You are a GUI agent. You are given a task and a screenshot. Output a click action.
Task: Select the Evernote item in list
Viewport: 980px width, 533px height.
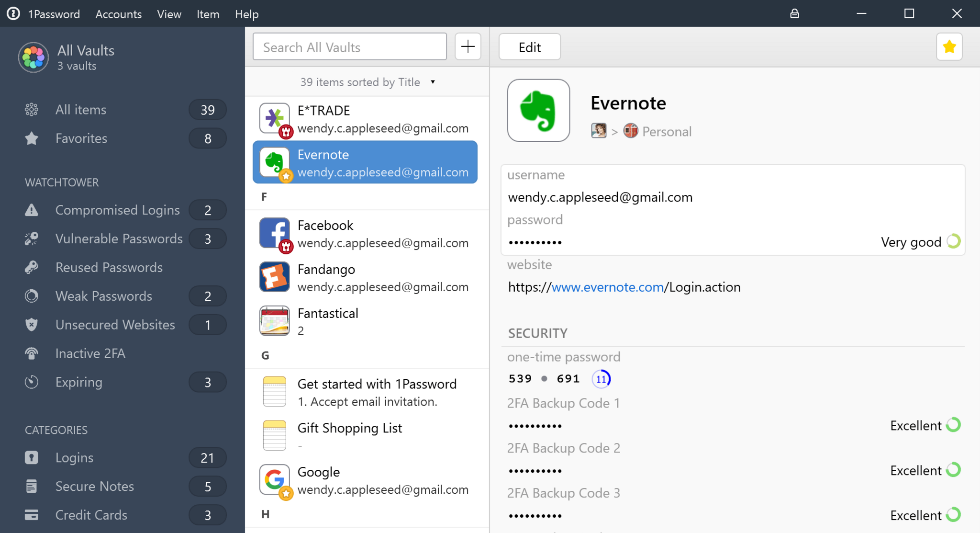tap(365, 162)
